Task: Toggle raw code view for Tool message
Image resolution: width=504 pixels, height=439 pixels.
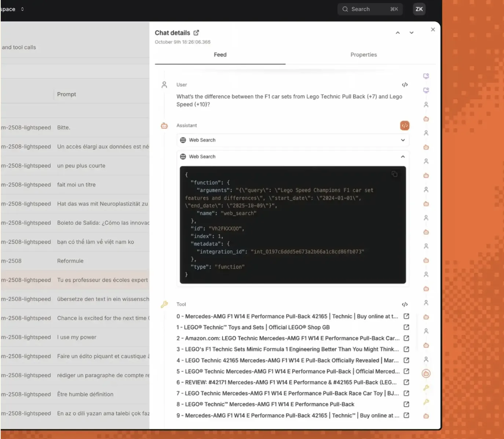Action: [x=405, y=305]
